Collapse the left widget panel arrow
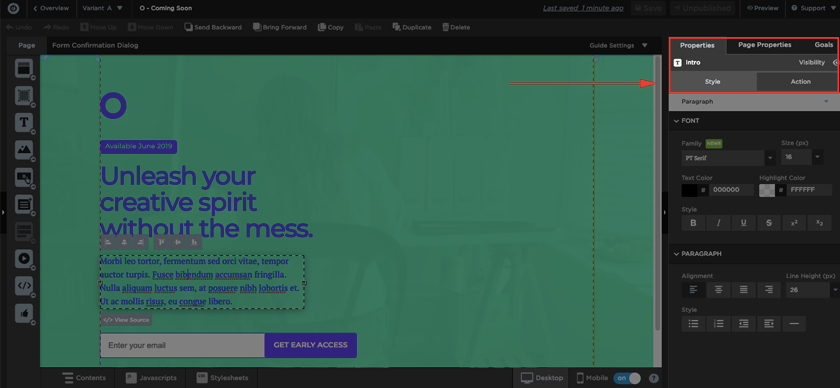 (3, 213)
